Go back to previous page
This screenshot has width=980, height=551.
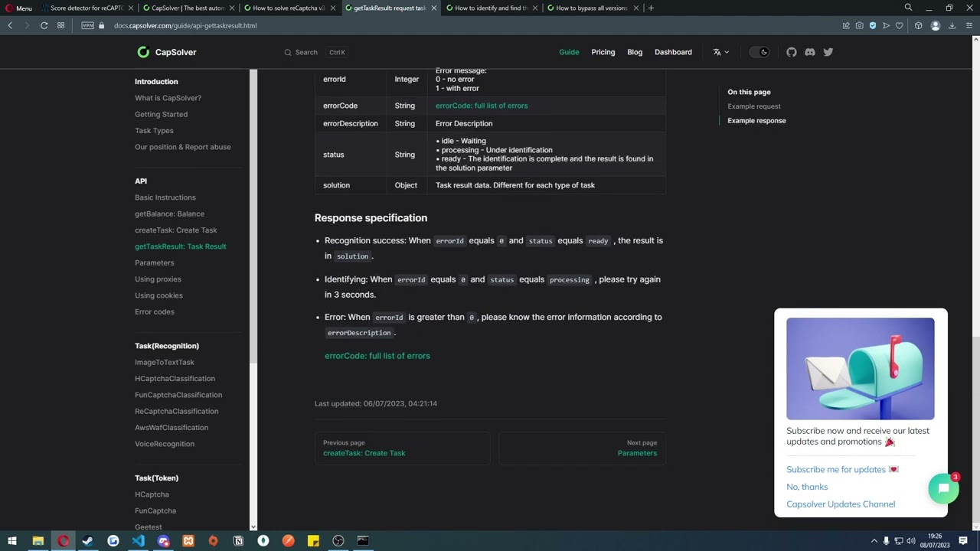coord(10,25)
